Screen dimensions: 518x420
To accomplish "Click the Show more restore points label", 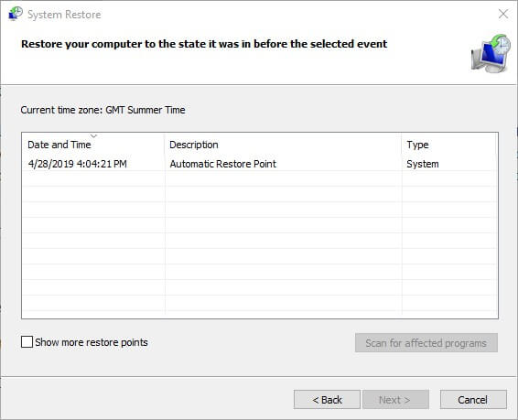I will 92,342.
